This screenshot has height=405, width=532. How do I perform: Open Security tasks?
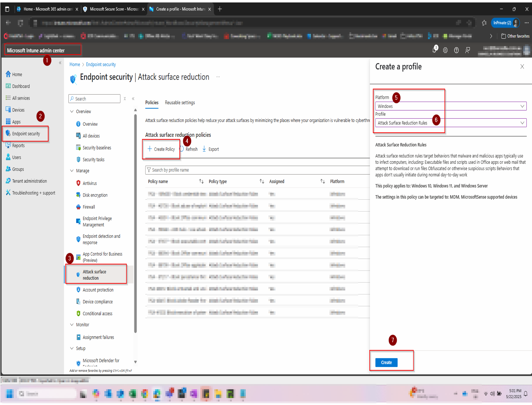point(90,160)
